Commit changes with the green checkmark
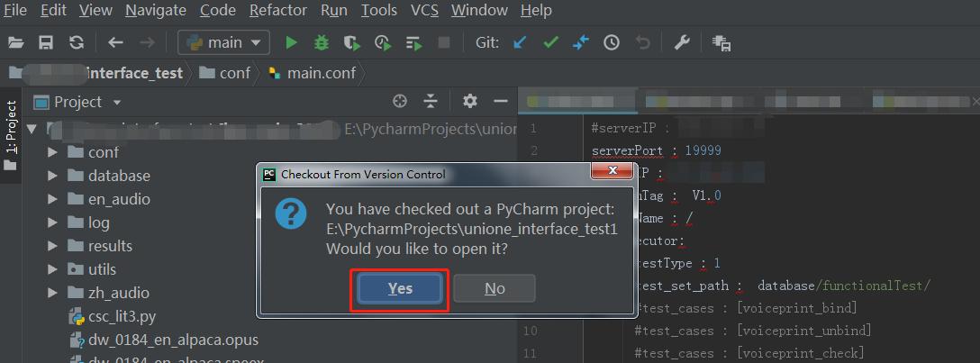The height and width of the screenshot is (363, 980). point(550,42)
